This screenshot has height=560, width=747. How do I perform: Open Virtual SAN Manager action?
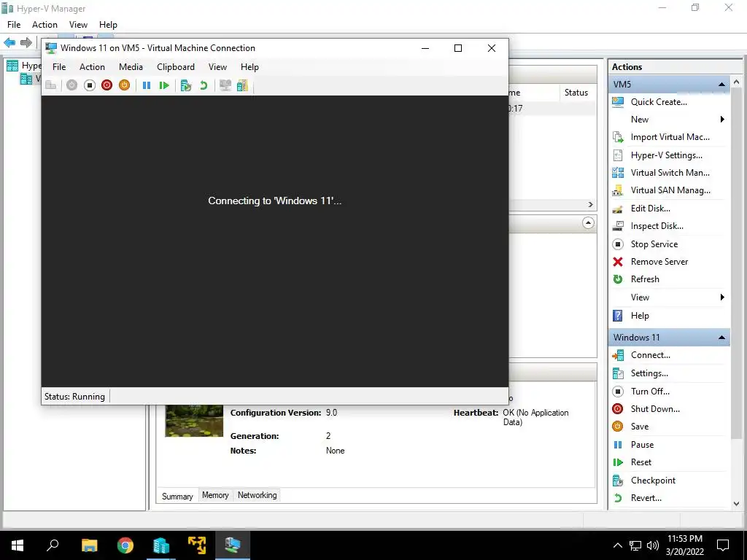point(670,190)
